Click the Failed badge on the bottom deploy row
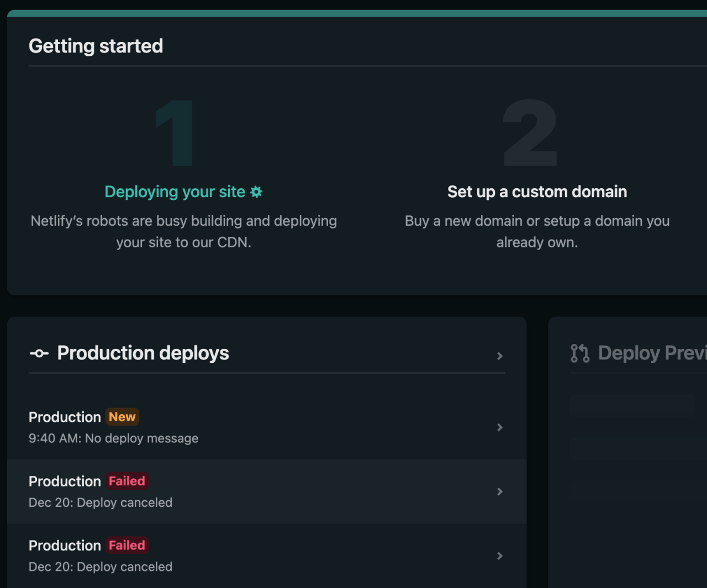 127,545
